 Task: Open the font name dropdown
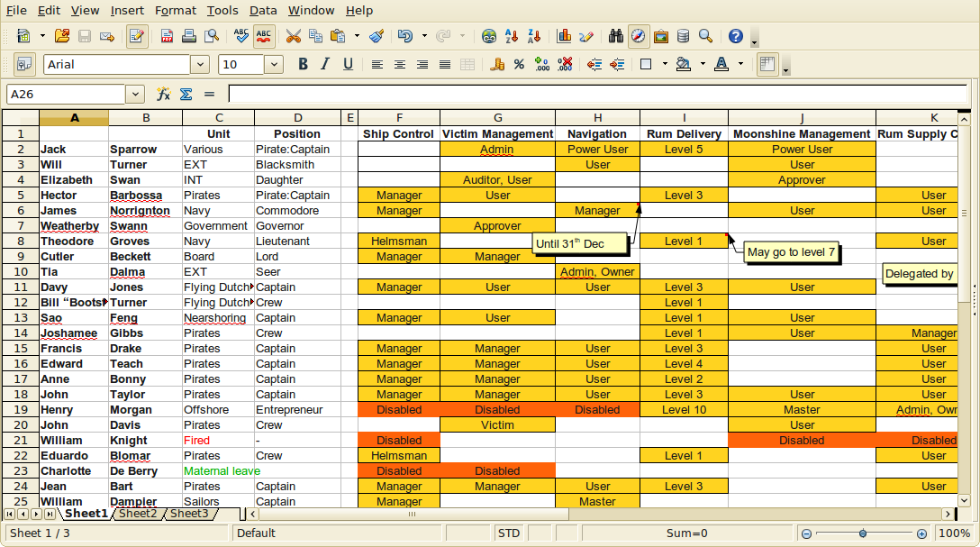(x=201, y=64)
